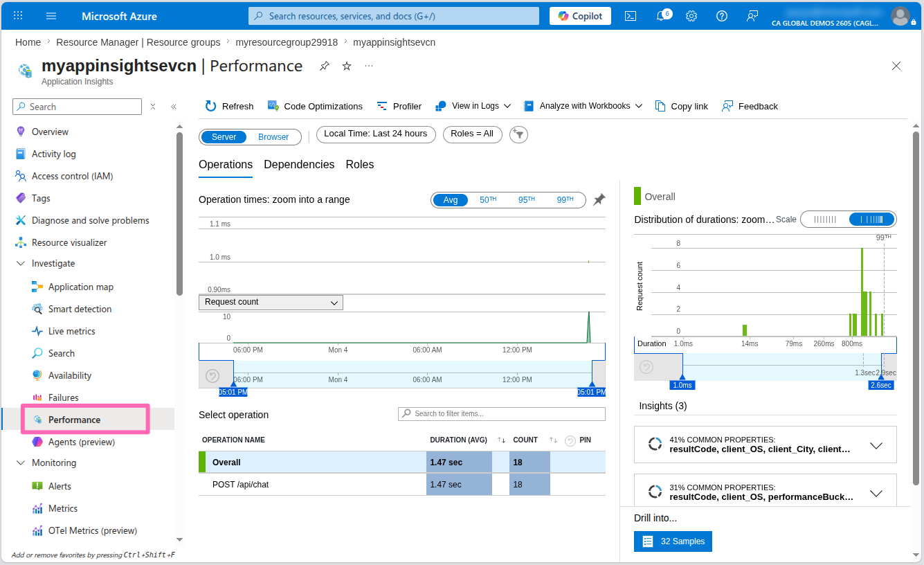Open the Azure portal hamburger menu
The image size is (924, 565).
(51, 16)
